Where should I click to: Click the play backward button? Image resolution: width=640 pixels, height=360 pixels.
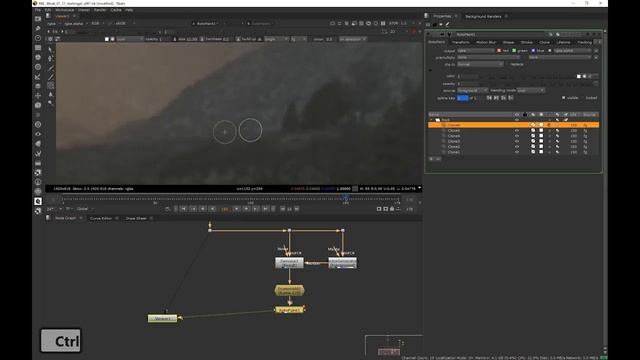pyautogui.click(x=212, y=209)
